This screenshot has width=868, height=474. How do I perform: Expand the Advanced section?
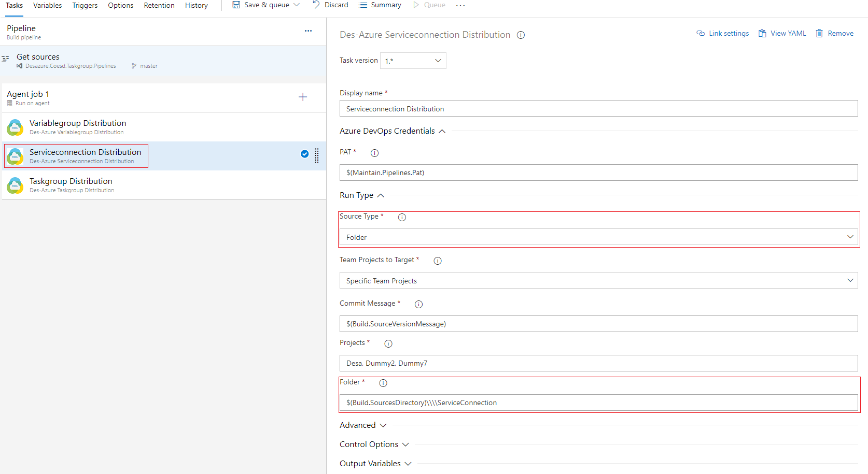363,425
